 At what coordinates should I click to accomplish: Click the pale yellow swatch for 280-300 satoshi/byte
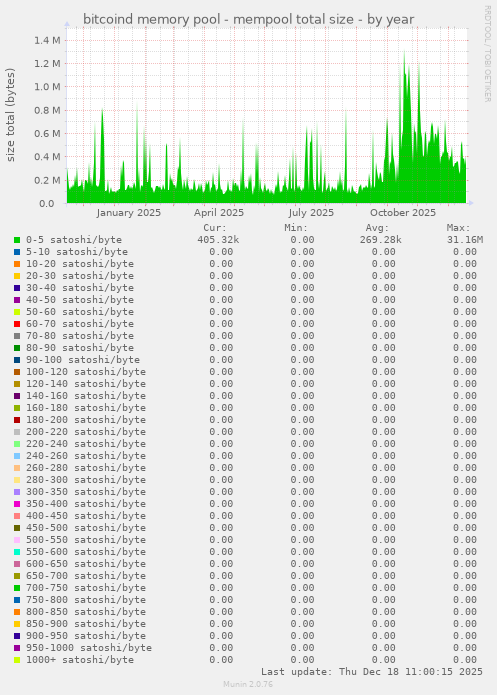pos(17,480)
